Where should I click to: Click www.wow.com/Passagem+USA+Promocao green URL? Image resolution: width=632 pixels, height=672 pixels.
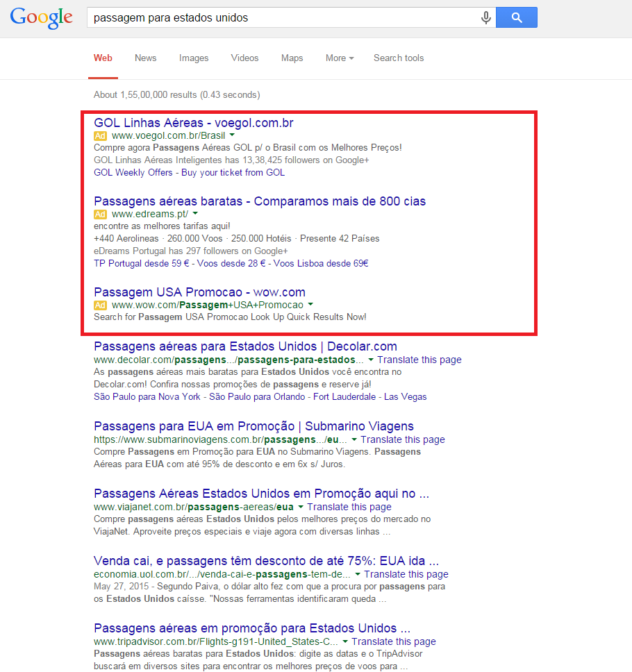coord(208,305)
